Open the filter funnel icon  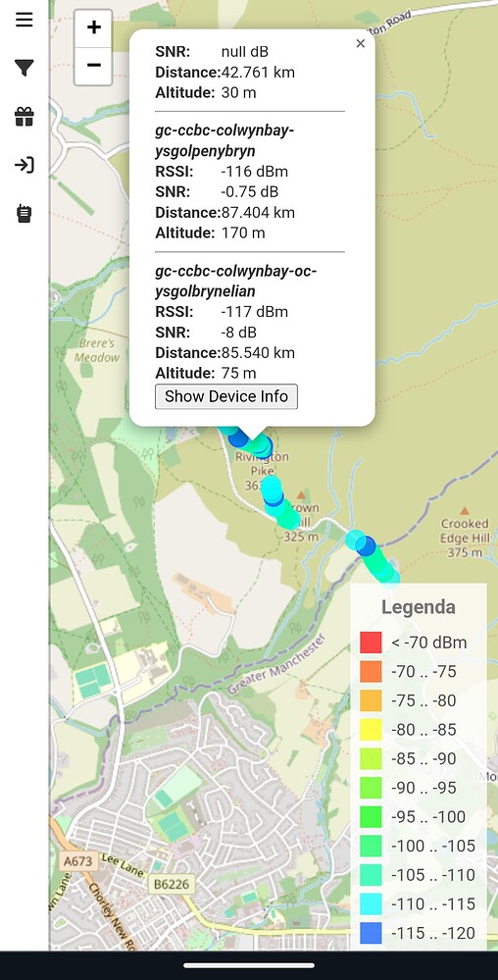point(25,68)
